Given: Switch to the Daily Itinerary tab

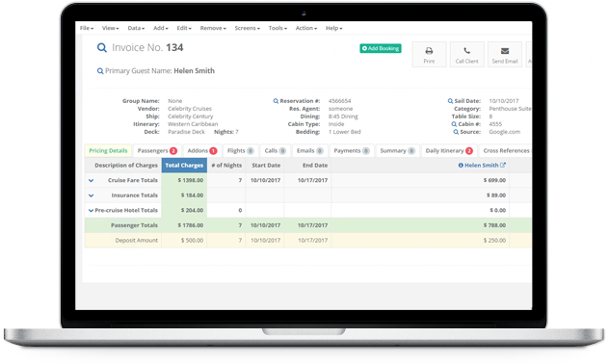Looking at the screenshot, I should [449, 150].
